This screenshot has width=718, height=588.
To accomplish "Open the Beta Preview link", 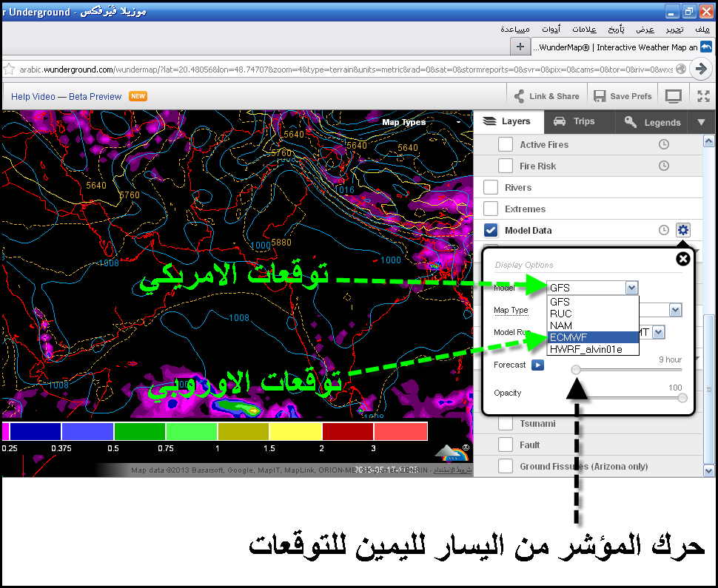I will (x=95, y=97).
